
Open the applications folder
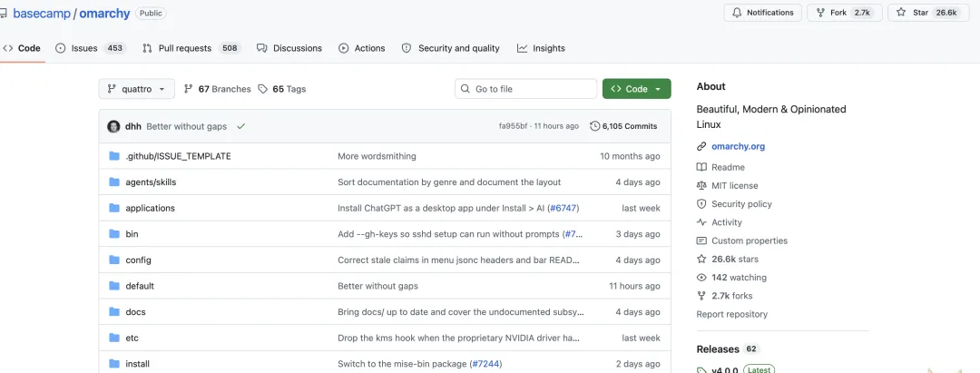click(150, 208)
